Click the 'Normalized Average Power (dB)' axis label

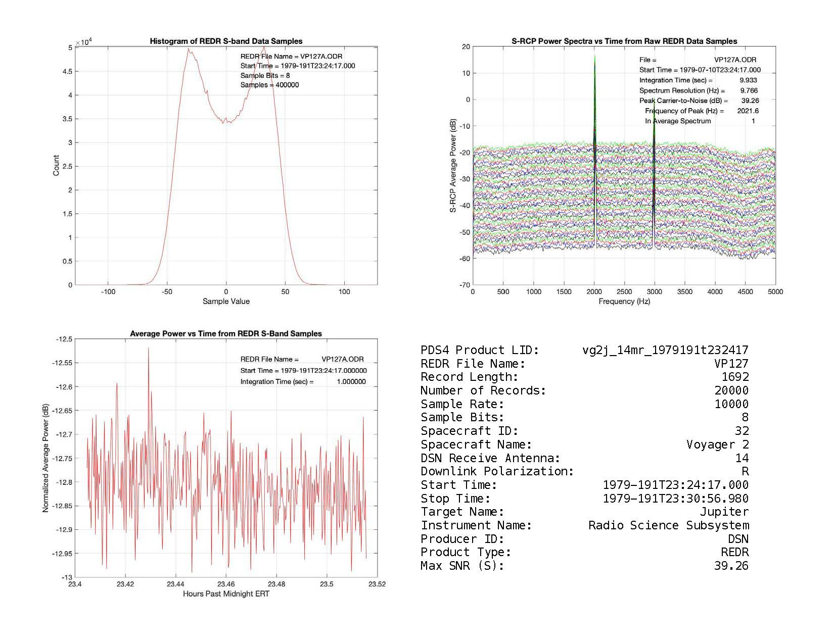coord(46,458)
